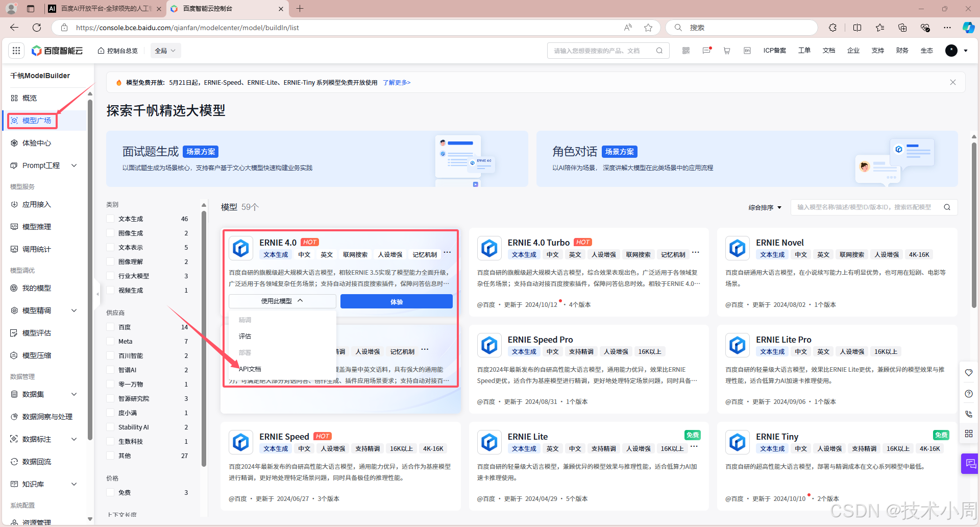Screen dimensions: 980x527
Task: Check the 视频生成 category filter
Action: (110, 290)
